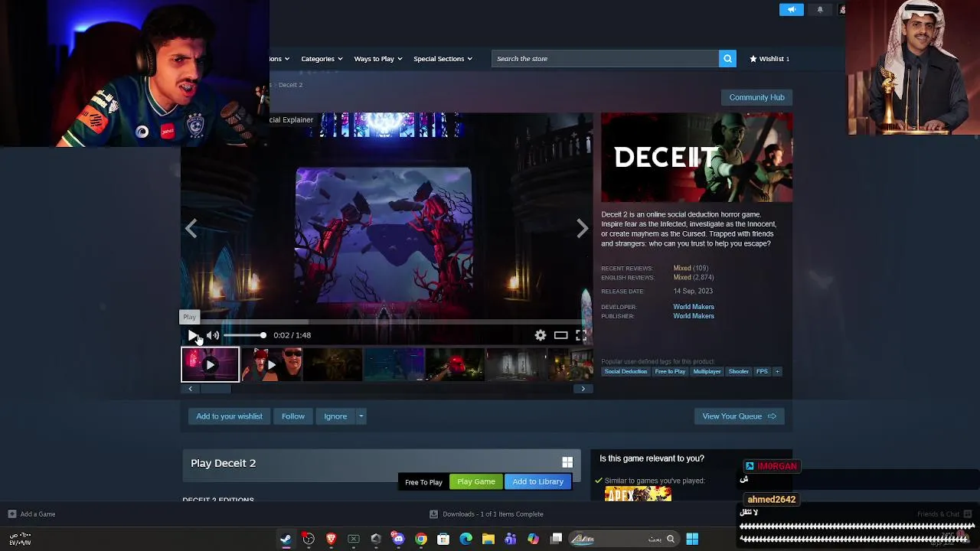980x551 pixels.
Task: Click the Deceit 2 header capsule image
Action: (697, 158)
